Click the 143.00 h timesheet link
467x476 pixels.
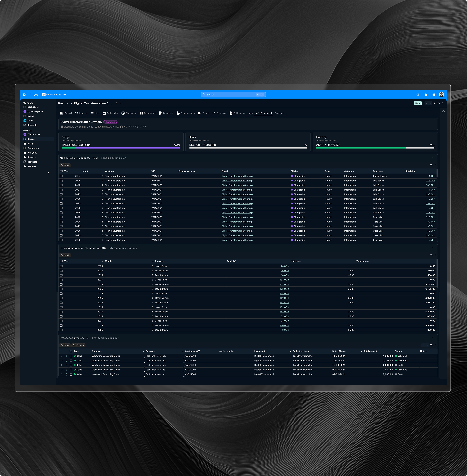[430, 181]
